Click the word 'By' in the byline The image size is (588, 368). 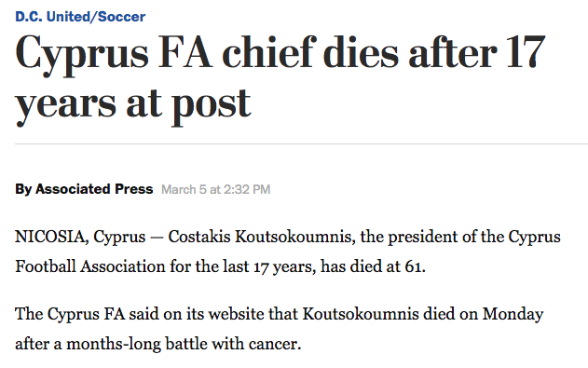pos(23,189)
